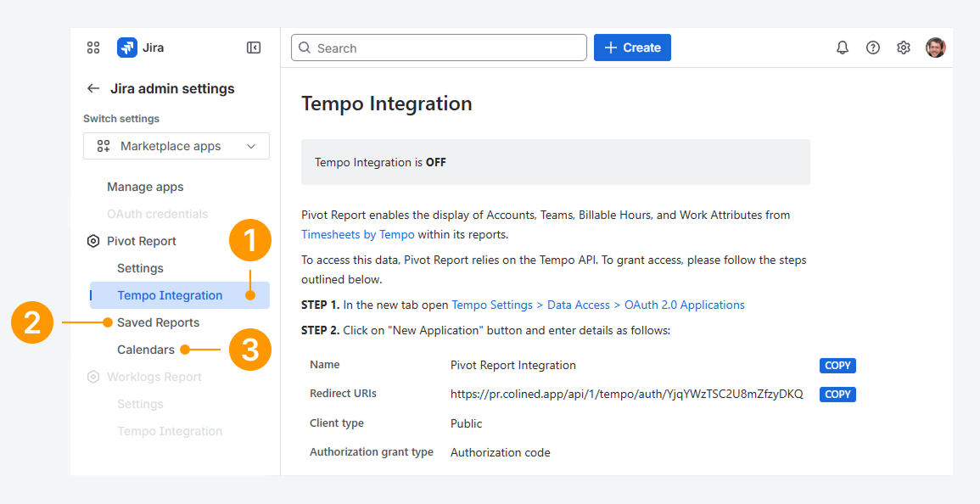The width and height of the screenshot is (980, 504).
Task: Select Pivot Report in the sidebar
Action: coord(141,241)
